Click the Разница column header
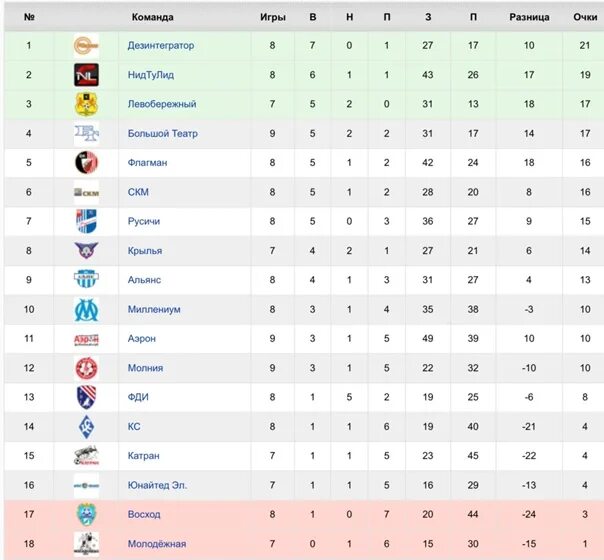Screen dimensions: 604x560 tap(529, 17)
